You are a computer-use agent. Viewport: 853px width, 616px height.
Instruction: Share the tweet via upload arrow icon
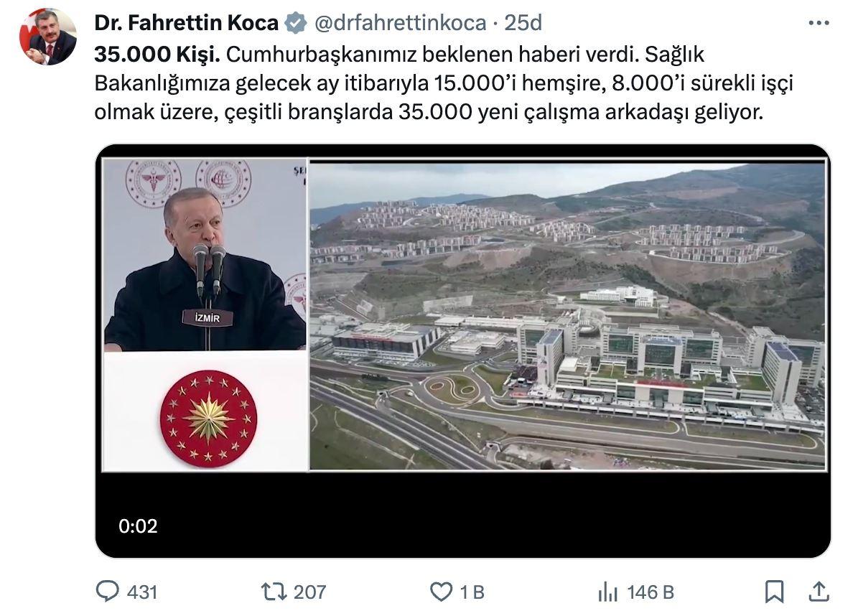(819, 592)
